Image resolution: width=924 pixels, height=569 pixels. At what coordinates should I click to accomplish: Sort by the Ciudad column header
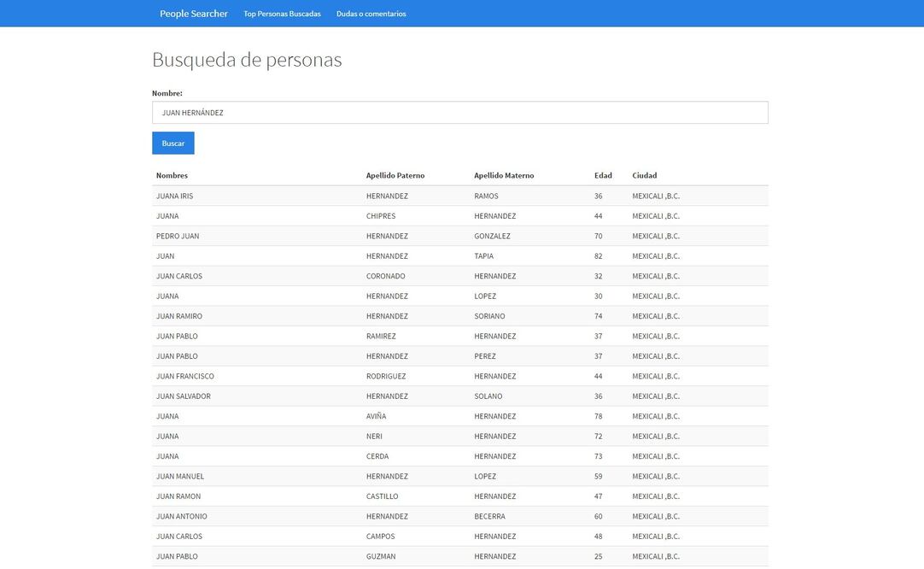coord(645,173)
